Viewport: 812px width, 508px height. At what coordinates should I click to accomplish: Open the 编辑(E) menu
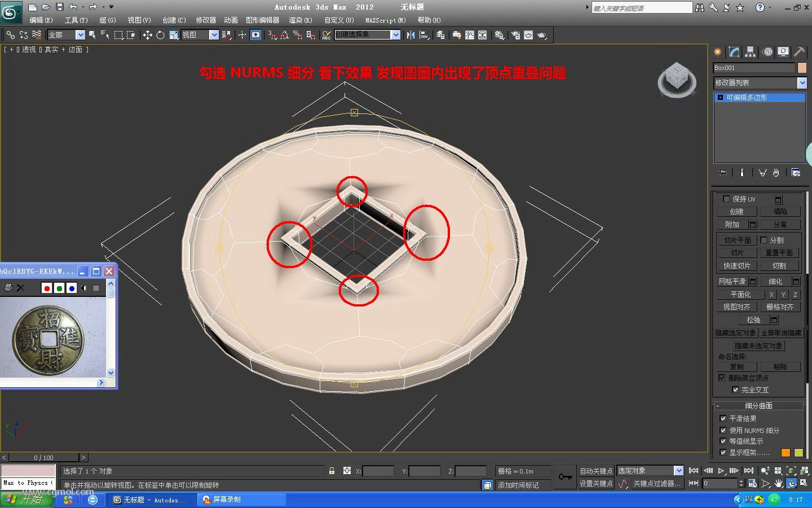pos(41,20)
